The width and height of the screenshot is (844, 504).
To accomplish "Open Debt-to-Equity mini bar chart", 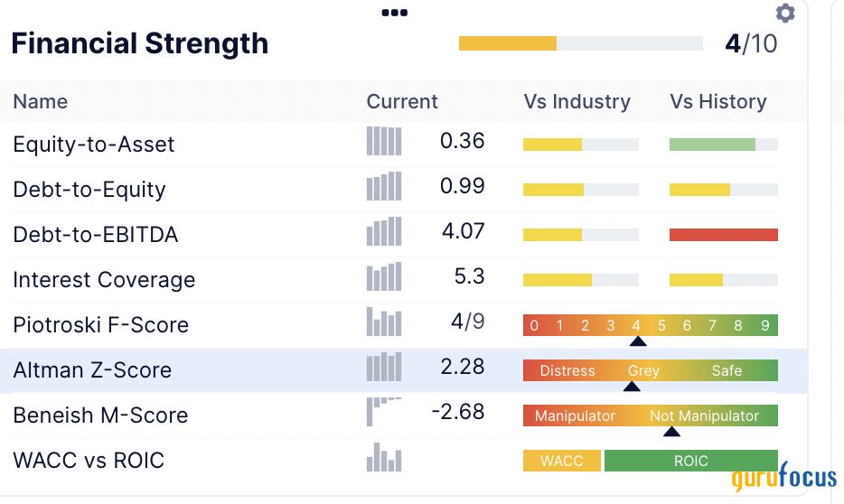I will pos(384,187).
